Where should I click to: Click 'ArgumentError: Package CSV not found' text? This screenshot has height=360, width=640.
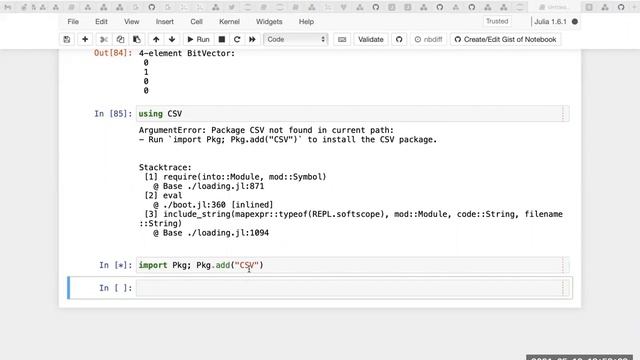tap(266, 130)
